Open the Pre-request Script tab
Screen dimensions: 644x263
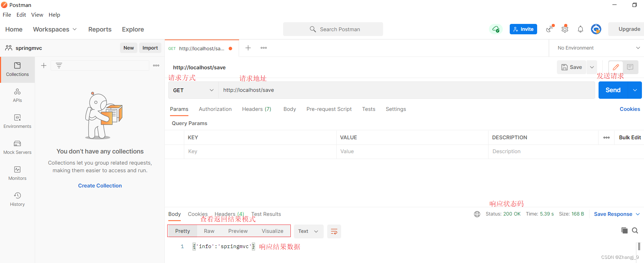pos(329,109)
